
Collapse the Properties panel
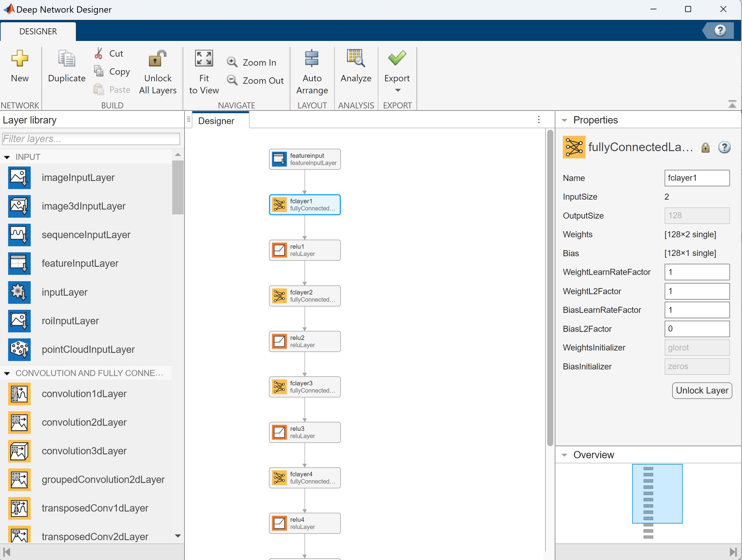pos(564,120)
